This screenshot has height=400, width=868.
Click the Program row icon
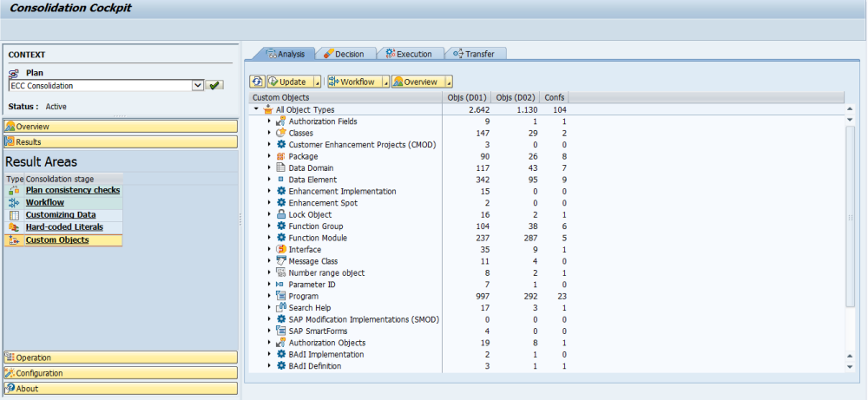[x=281, y=296]
